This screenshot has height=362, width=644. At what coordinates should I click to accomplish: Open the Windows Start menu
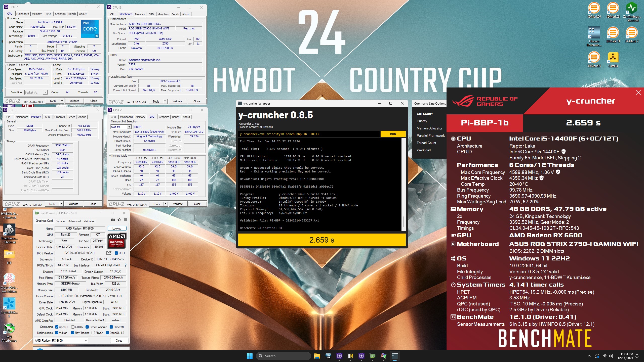(x=250, y=356)
